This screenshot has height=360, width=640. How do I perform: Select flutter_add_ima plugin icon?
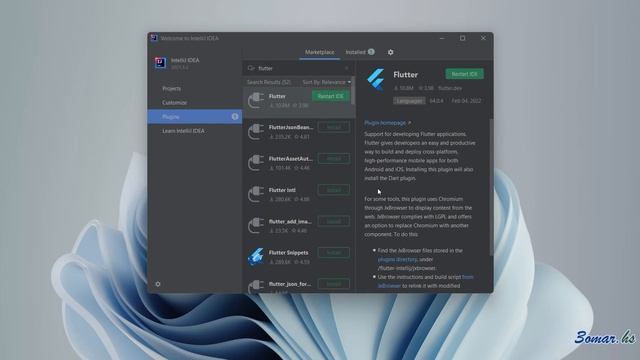click(256, 225)
